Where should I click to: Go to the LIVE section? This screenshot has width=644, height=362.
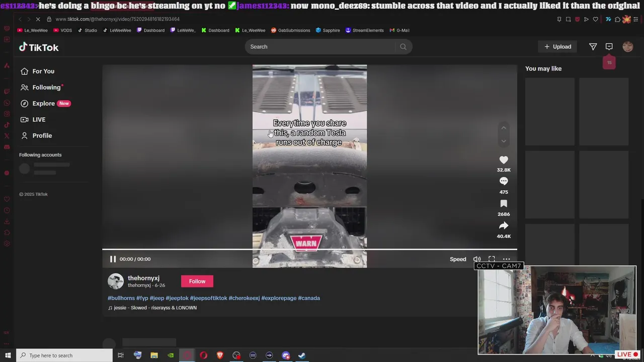[33, 120]
